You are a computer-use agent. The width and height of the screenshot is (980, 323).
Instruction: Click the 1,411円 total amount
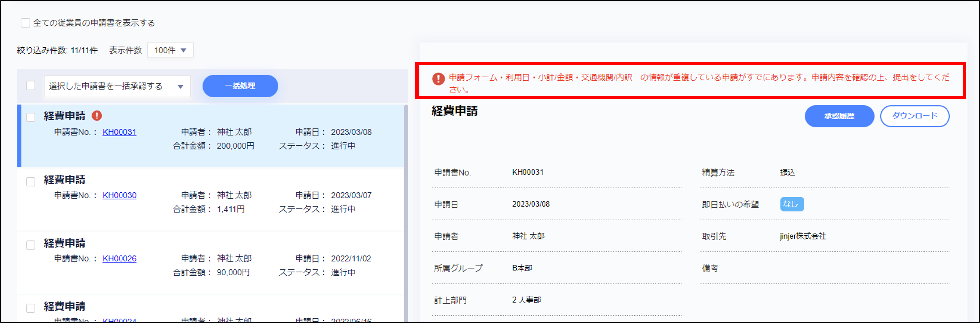[x=231, y=209]
